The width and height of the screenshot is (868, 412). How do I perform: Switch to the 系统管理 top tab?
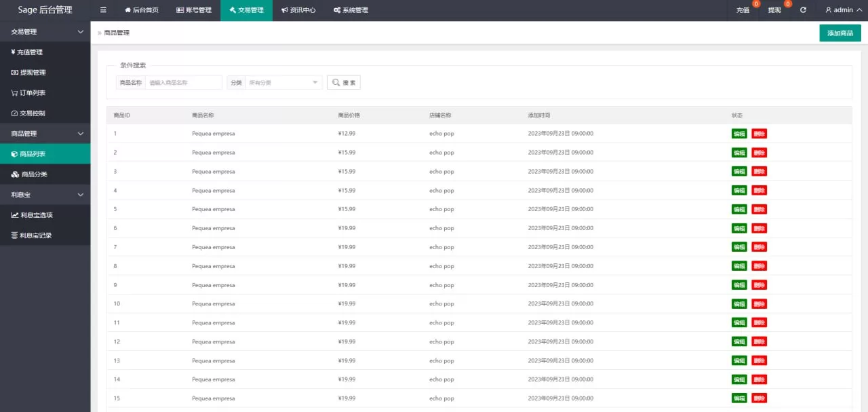(x=351, y=10)
